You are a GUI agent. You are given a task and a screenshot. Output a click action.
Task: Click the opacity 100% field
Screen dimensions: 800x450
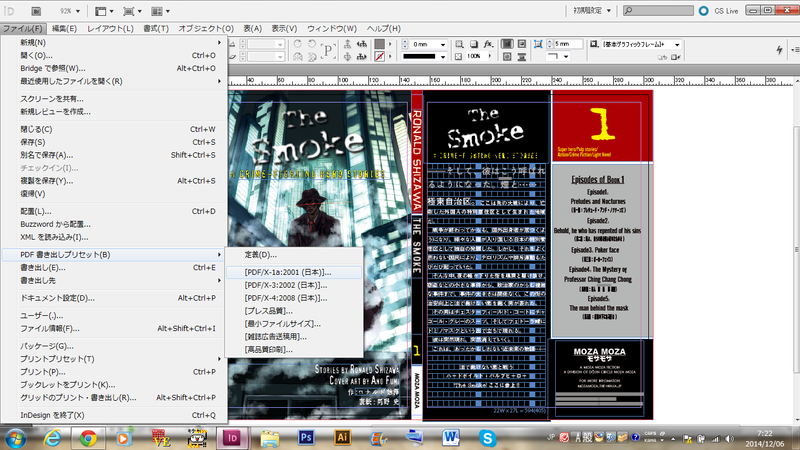tap(476, 57)
